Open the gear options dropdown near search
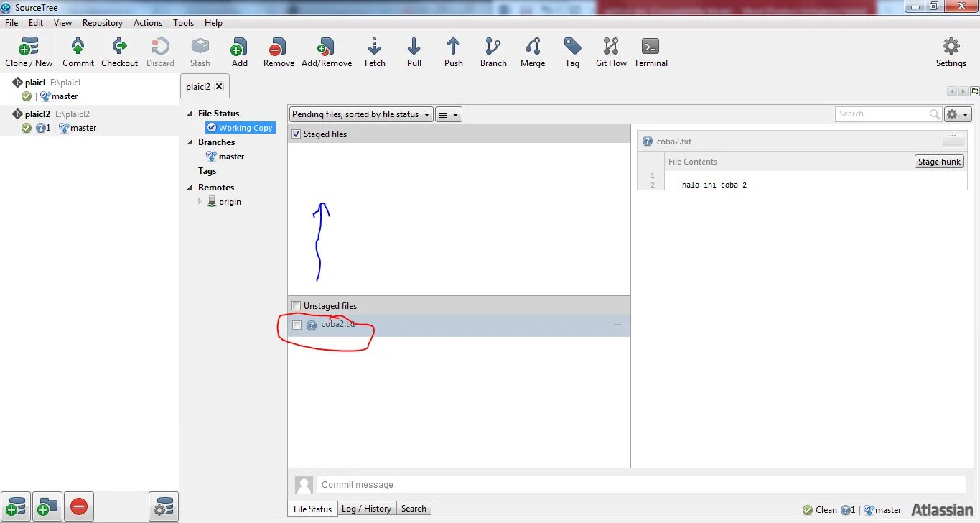The width and height of the screenshot is (980, 523). [958, 114]
